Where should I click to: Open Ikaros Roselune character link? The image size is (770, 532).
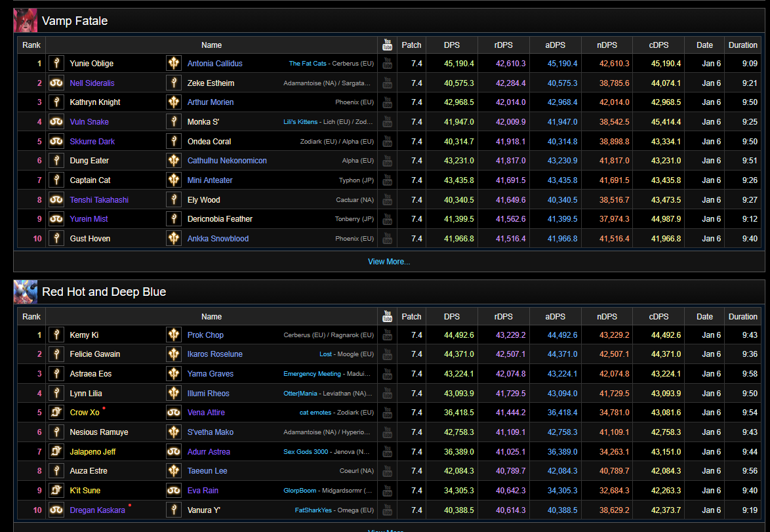point(214,354)
